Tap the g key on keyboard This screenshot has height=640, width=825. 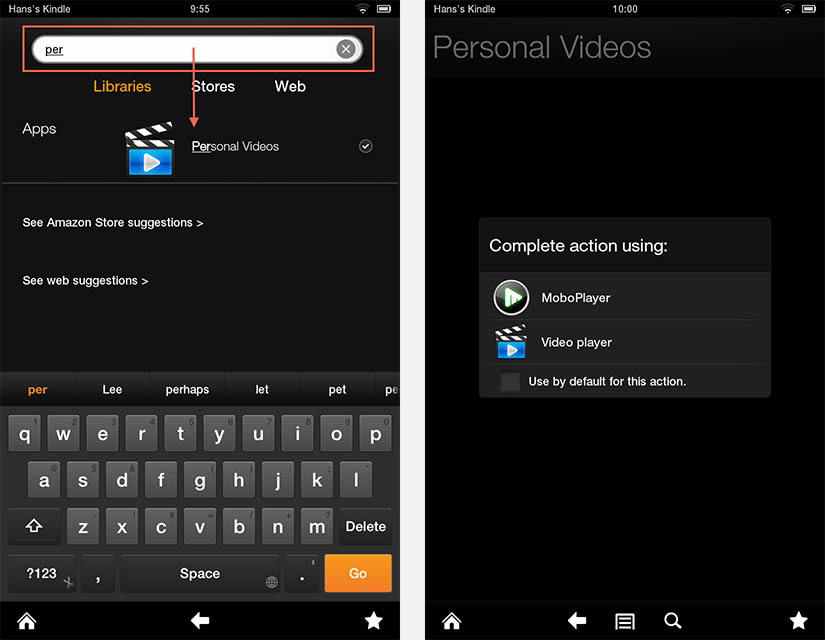(x=199, y=480)
